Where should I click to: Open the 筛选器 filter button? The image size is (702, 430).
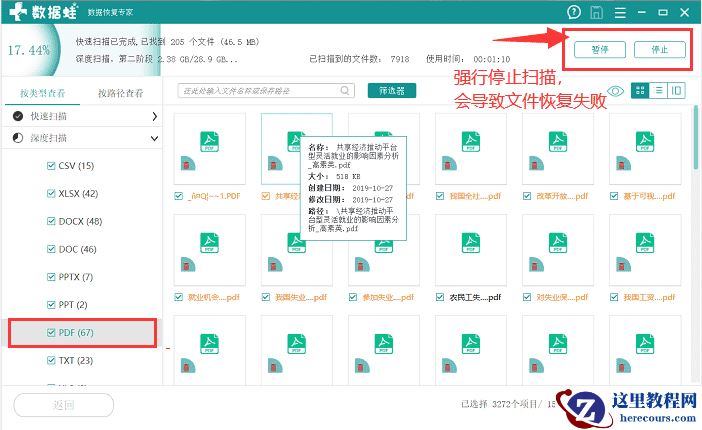[392, 90]
